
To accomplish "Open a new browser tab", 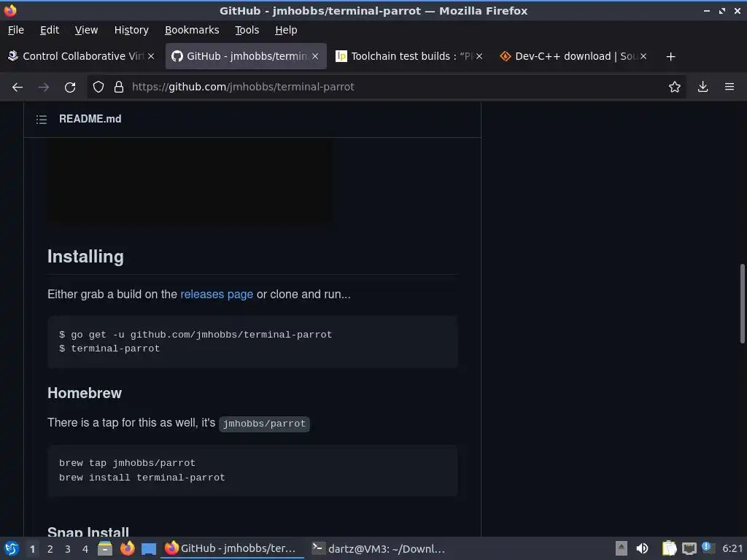I will point(671,57).
